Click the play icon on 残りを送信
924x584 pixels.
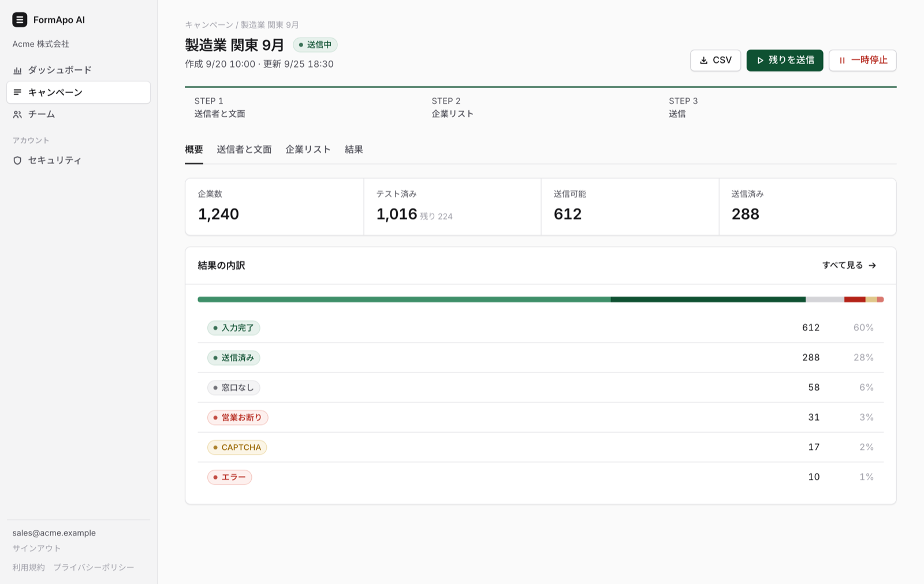(760, 60)
